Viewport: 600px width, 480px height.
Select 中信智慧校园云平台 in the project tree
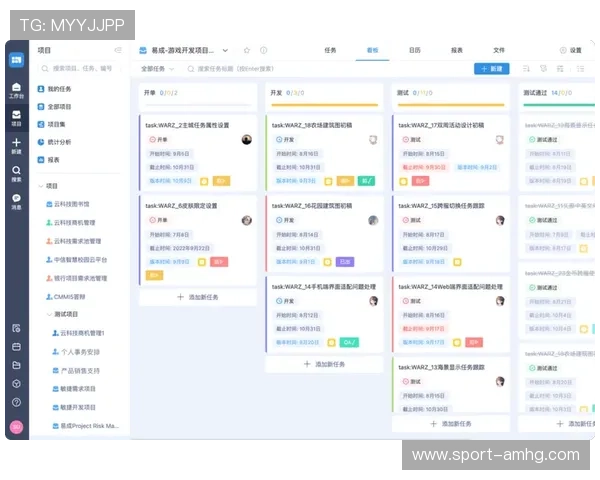76,260
